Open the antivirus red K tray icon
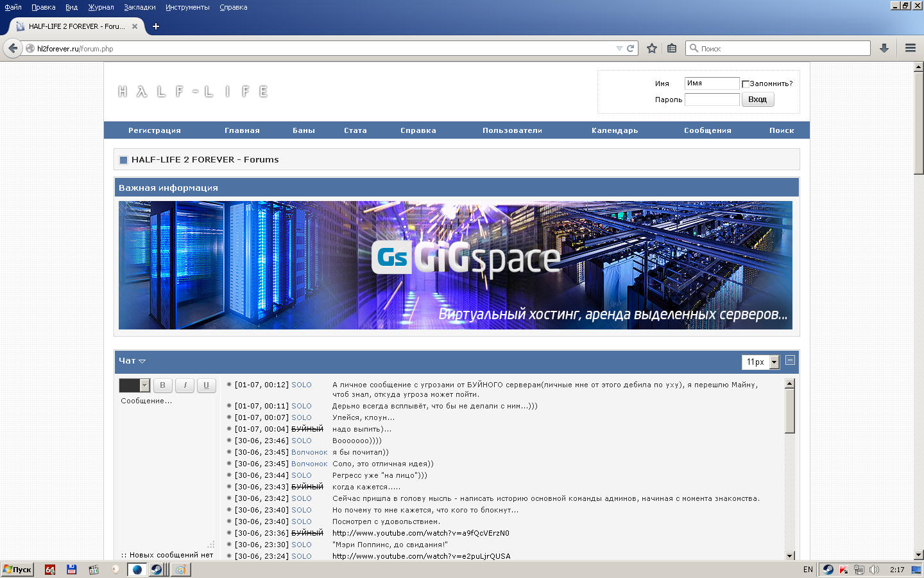The height and width of the screenshot is (578, 924). 844,570
